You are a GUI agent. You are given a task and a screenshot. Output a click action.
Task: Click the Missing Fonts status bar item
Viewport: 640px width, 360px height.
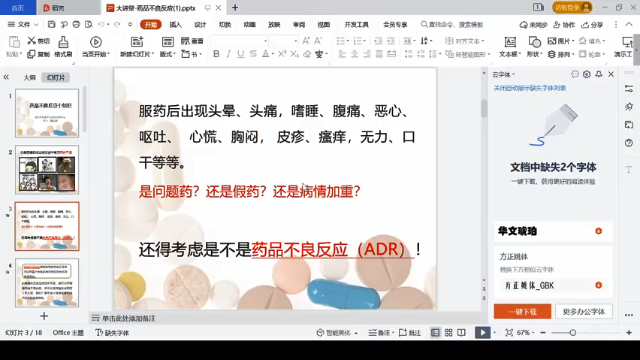pos(112,333)
